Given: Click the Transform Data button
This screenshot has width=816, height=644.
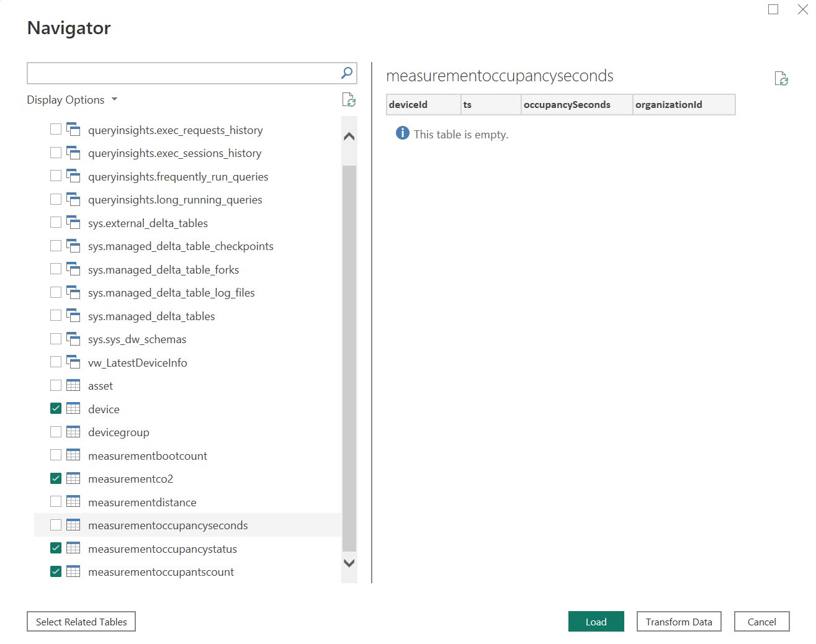Looking at the screenshot, I should click(679, 622).
